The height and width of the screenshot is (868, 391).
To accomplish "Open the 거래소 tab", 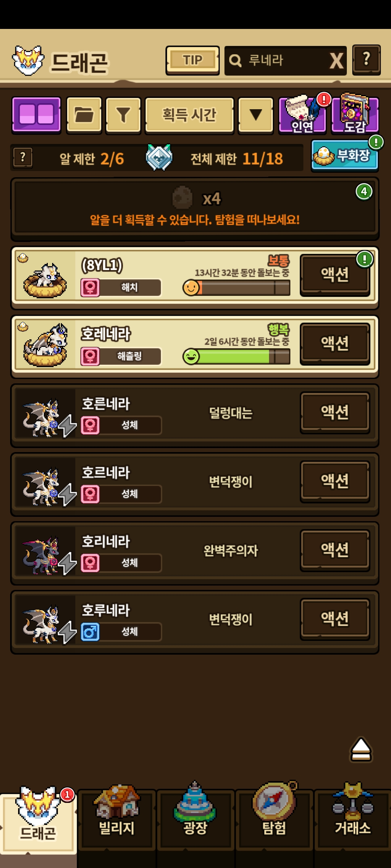I will (x=353, y=819).
